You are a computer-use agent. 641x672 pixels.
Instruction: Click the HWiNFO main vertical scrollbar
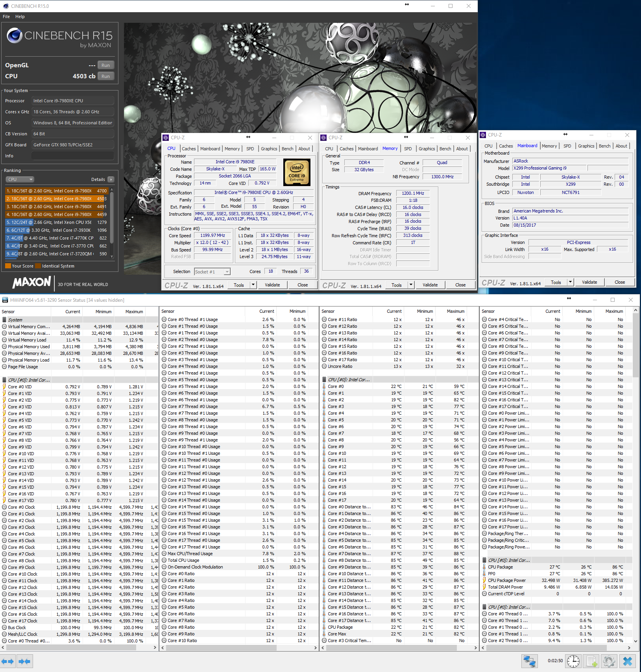pyautogui.click(x=635, y=345)
